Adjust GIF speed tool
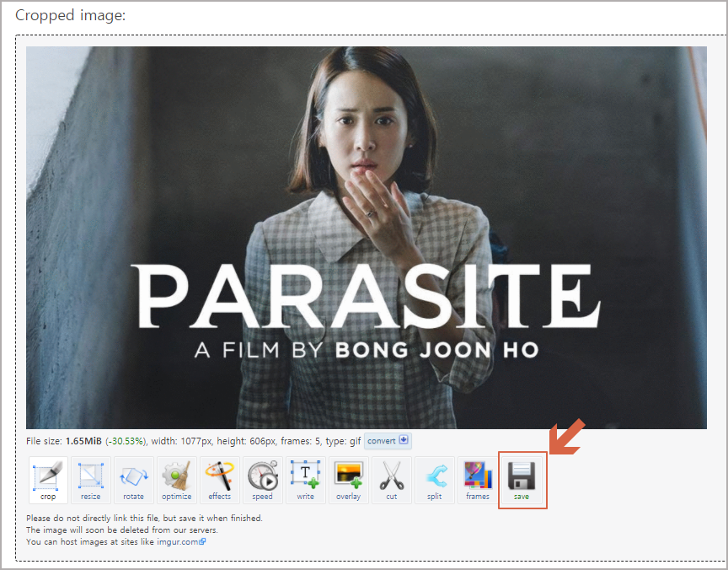Viewport: 728px width, 570px height. (263, 480)
